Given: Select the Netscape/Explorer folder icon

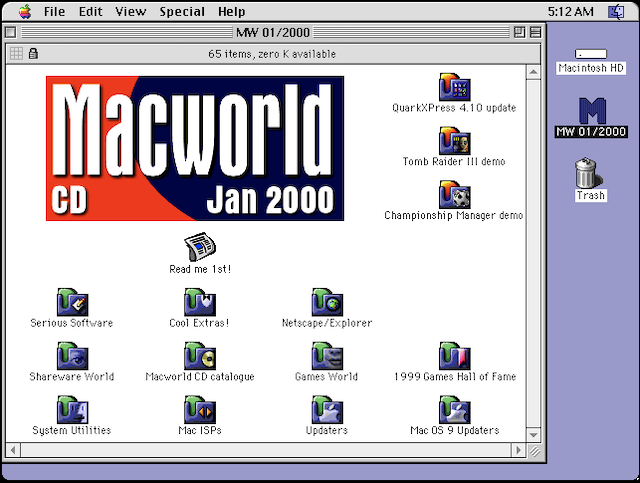Looking at the screenshot, I should 327,302.
